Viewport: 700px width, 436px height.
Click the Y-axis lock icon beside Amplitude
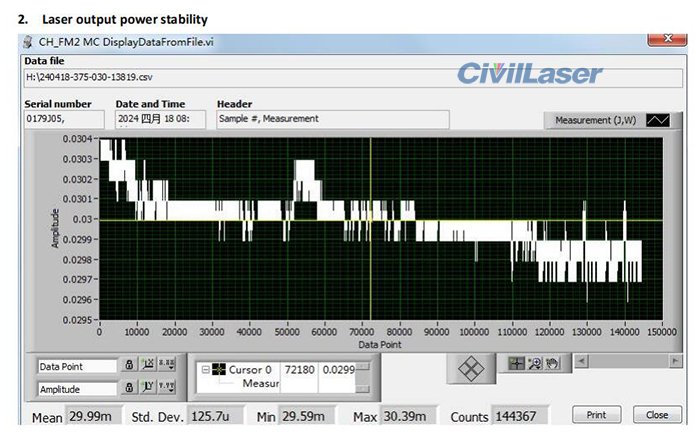(x=129, y=389)
